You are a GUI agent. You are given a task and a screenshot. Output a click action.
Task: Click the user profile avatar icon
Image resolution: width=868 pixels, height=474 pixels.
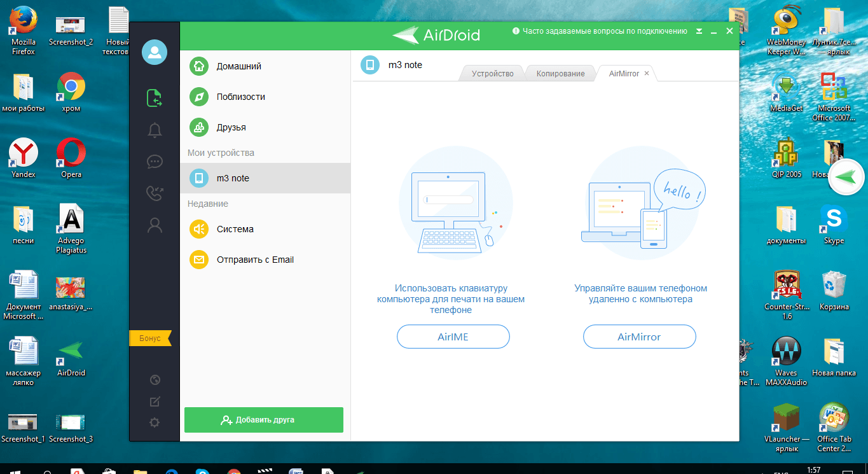coord(155,52)
